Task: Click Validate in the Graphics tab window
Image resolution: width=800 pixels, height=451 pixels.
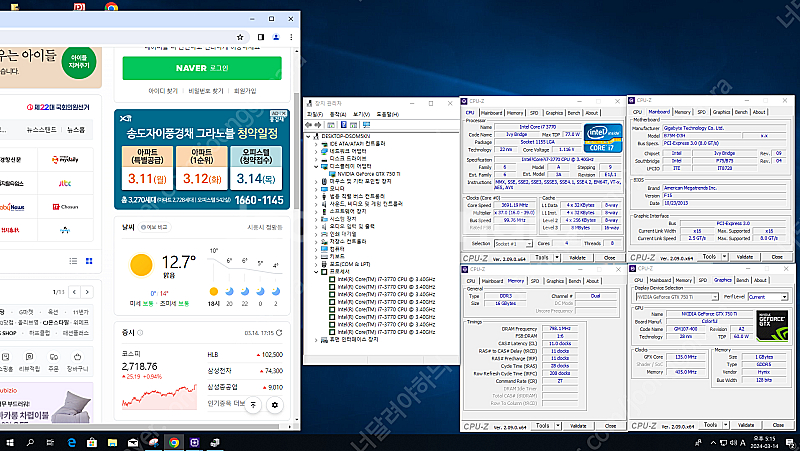Action: point(745,424)
